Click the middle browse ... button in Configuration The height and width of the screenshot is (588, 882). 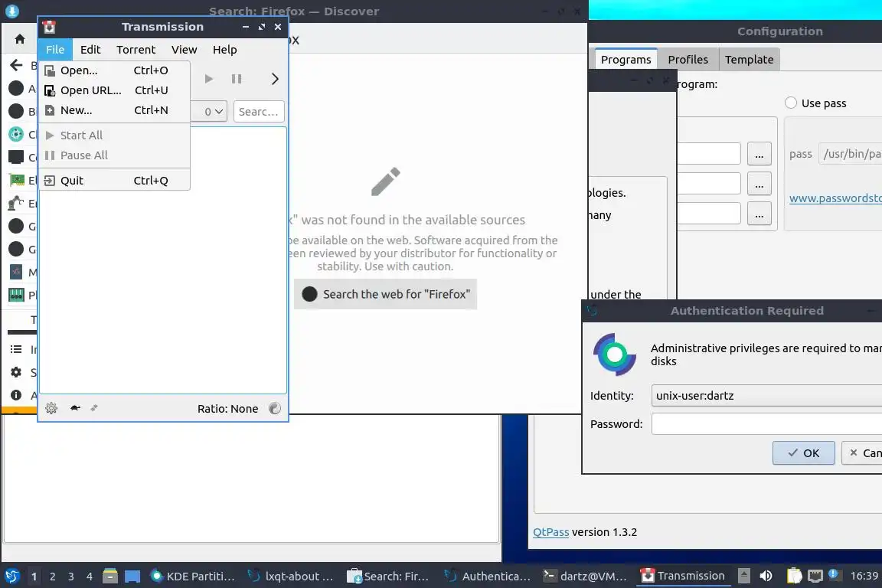[x=759, y=184]
